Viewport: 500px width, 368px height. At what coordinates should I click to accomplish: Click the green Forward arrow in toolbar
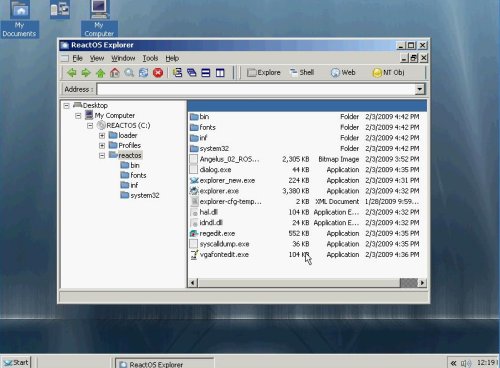click(x=86, y=73)
